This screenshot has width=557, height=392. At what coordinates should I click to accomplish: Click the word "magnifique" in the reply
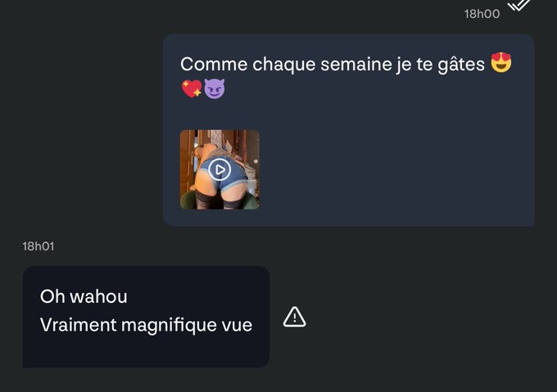[x=169, y=326]
